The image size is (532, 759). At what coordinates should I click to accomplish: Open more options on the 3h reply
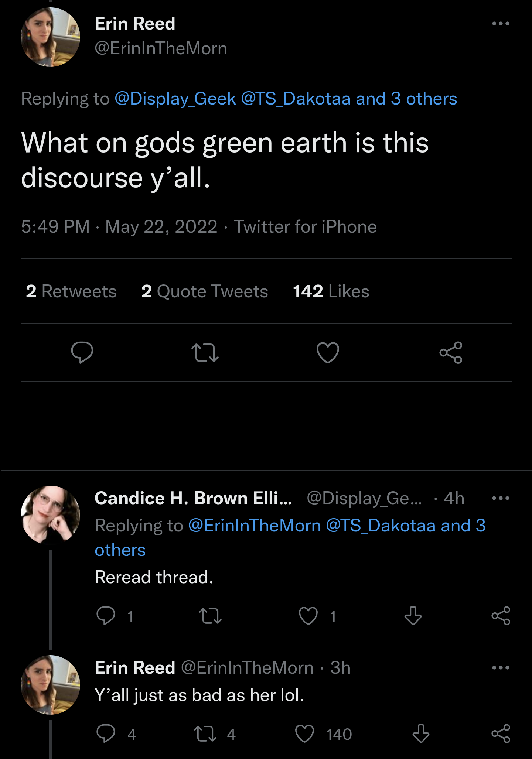point(501,668)
